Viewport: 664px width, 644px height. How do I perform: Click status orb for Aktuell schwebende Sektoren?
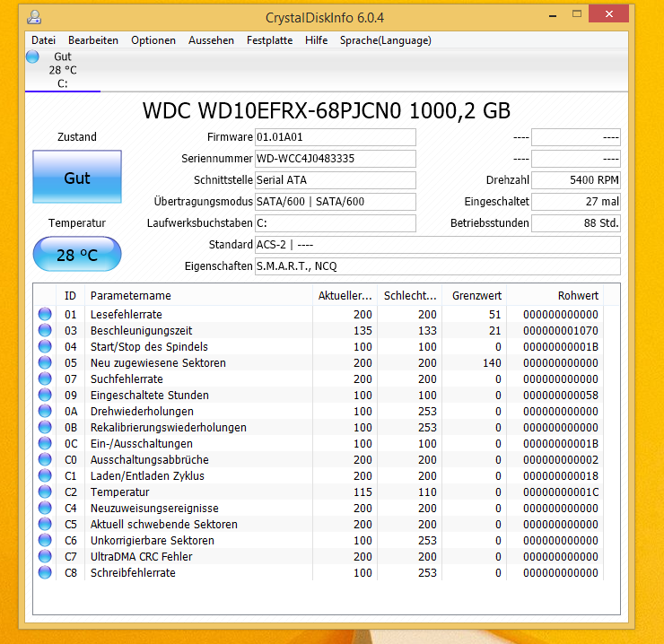tap(45, 524)
